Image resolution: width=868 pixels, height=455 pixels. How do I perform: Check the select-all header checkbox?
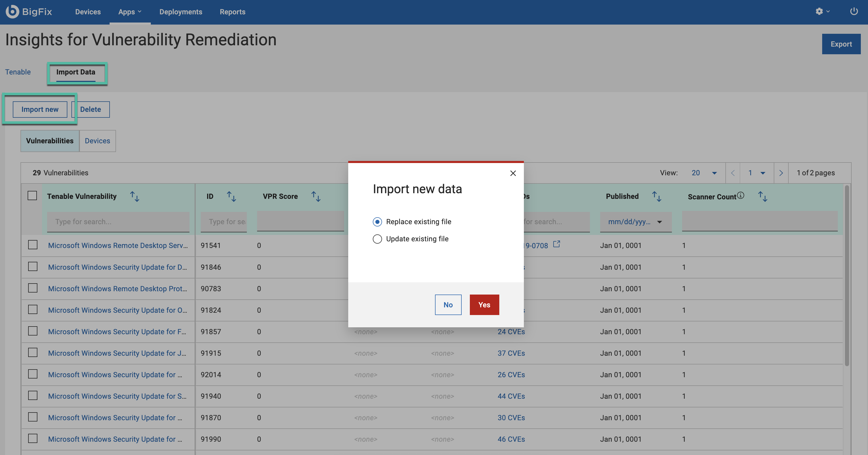click(32, 196)
